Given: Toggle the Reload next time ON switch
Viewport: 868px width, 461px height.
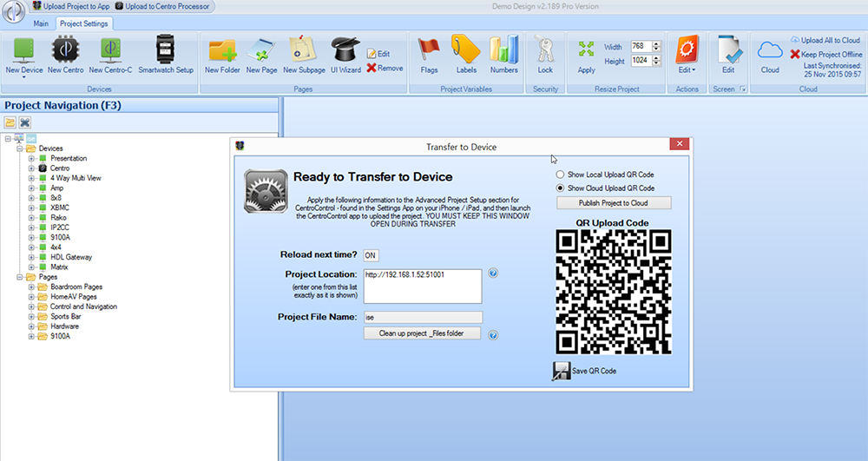Looking at the screenshot, I should [x=371, y=255].
